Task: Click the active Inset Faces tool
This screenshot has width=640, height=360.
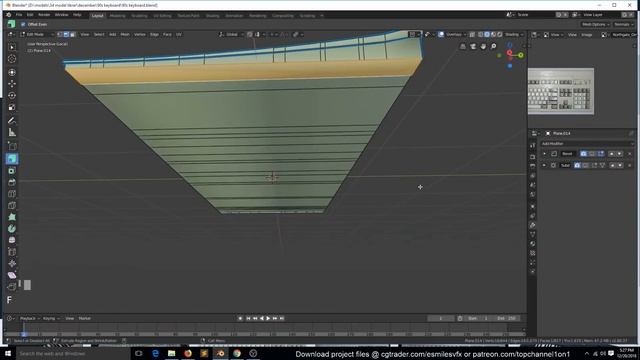Action: (12, 158)
